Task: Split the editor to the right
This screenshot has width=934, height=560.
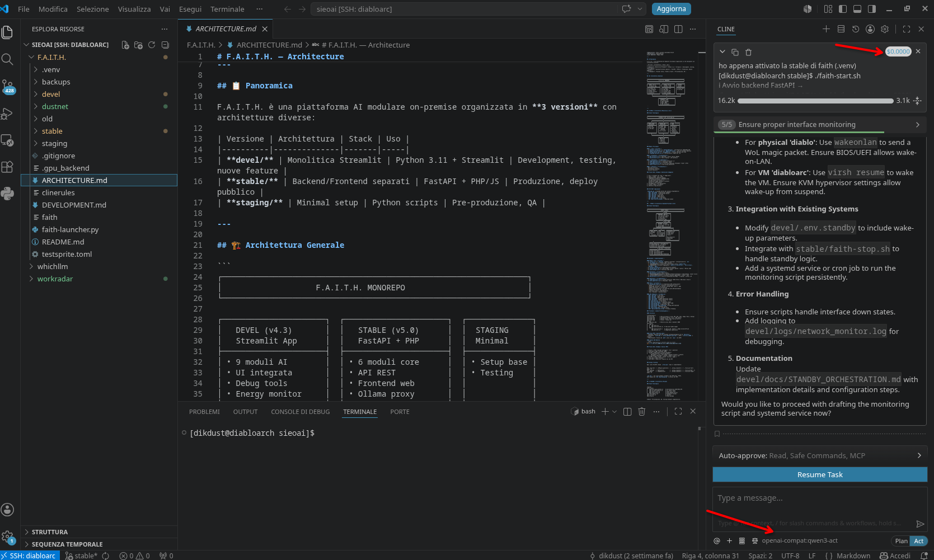Action: (x=678, y=29)
